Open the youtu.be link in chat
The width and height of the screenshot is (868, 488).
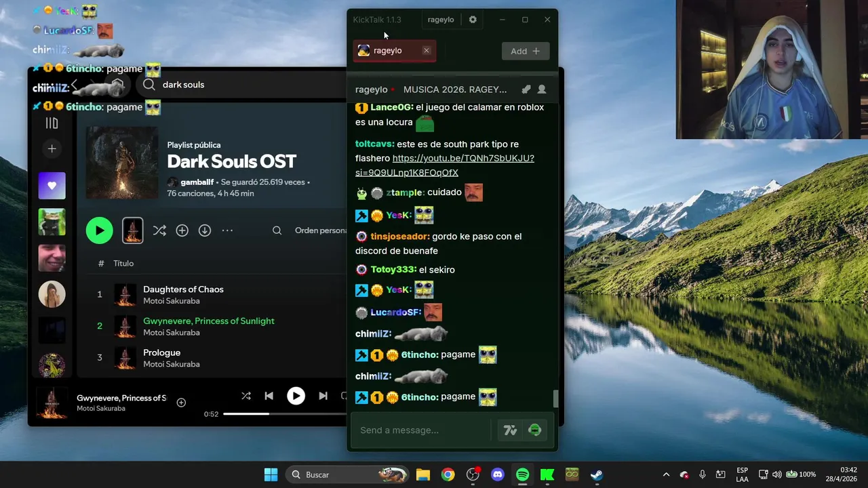point(444,165)
